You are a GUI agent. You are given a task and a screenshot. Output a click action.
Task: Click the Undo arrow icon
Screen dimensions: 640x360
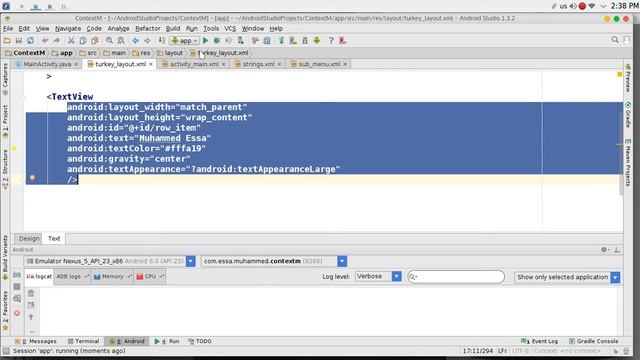(45, 40)
